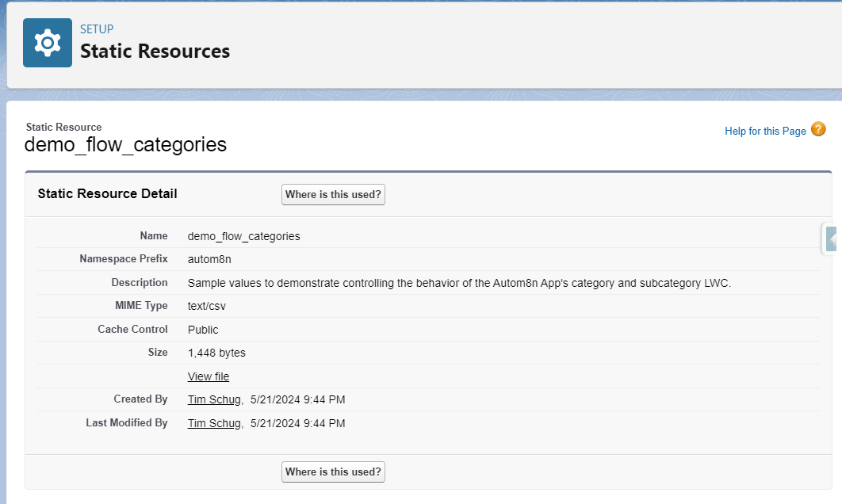Click the 1,448 bytes size value
The width and height of the screenshot is (842, 504).
[216, 353]
